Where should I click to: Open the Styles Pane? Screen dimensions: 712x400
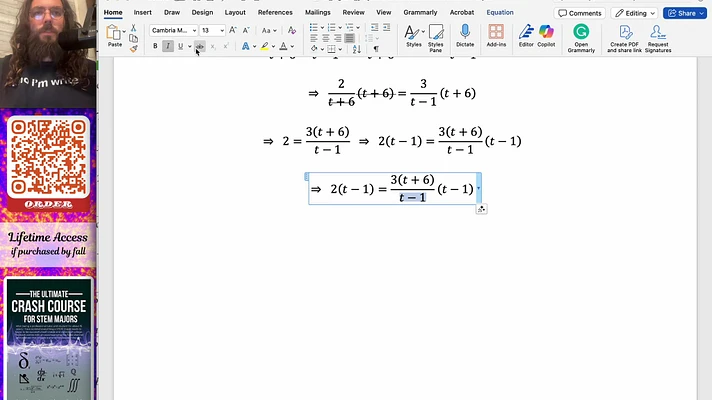coord(436,32)
